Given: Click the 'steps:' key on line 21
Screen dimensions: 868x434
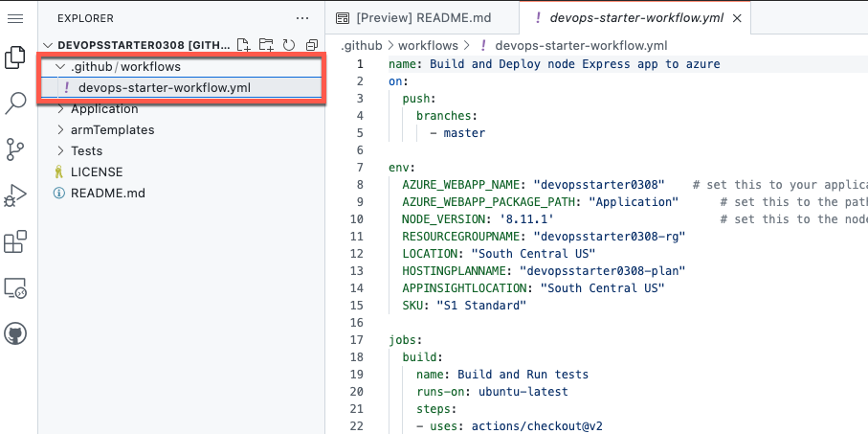Looking at the screenshot, I should pos(436,408).
